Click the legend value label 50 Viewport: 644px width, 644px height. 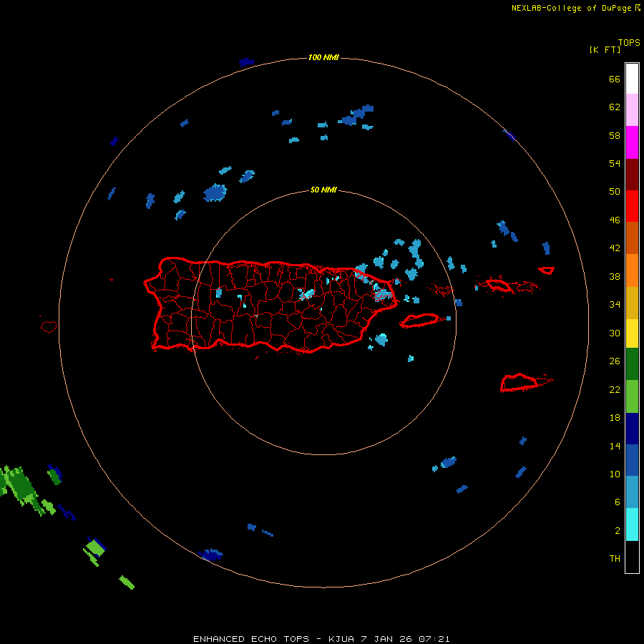(x=615, y=192)
